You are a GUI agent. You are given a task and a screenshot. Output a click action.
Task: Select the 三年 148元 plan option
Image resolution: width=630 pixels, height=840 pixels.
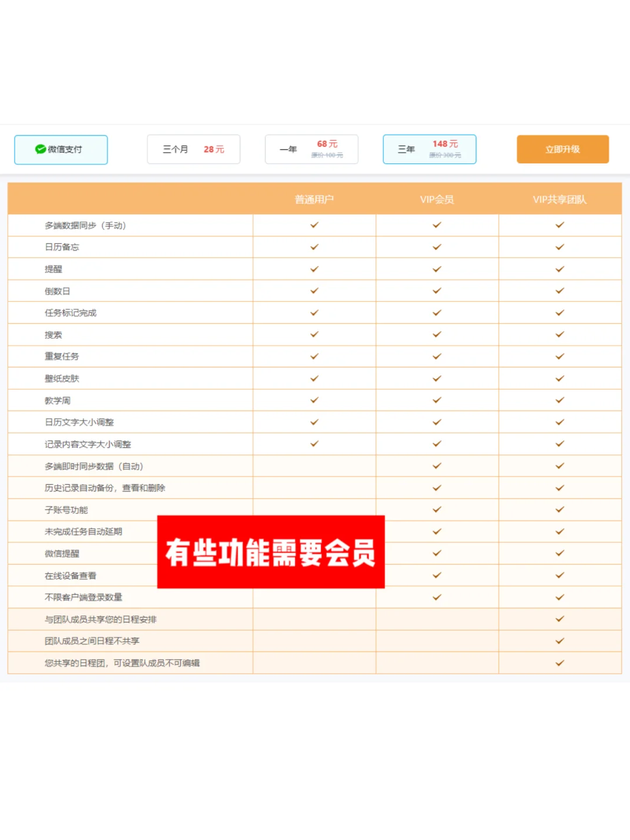coord(429,149)
